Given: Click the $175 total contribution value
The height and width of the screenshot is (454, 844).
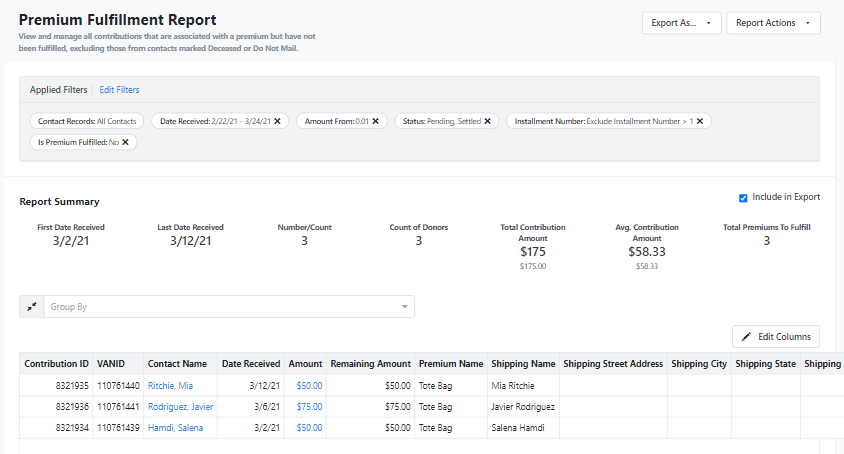Looking at the screenshot, I should click(x=533, y=252).
